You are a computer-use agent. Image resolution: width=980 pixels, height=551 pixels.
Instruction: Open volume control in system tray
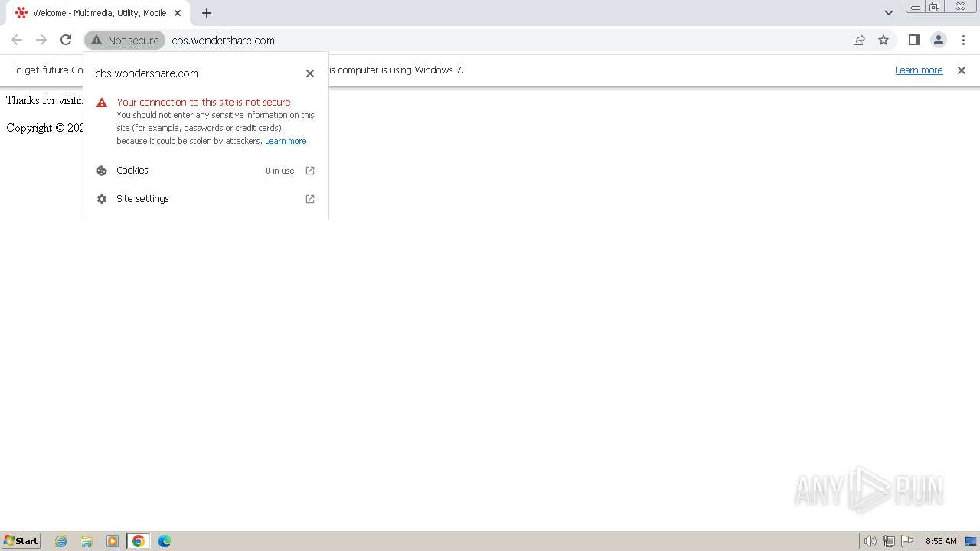[x=870, y=541]
